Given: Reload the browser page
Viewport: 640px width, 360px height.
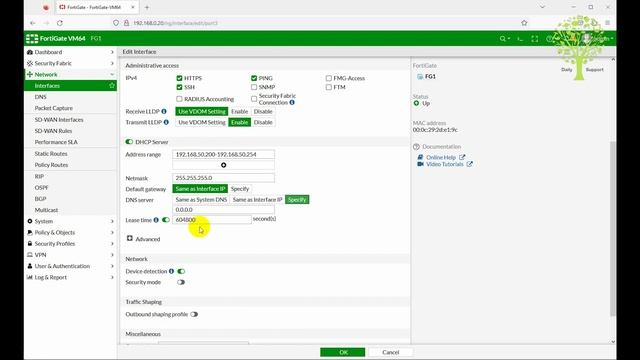Looking at the screenshot, I should 60,23.
